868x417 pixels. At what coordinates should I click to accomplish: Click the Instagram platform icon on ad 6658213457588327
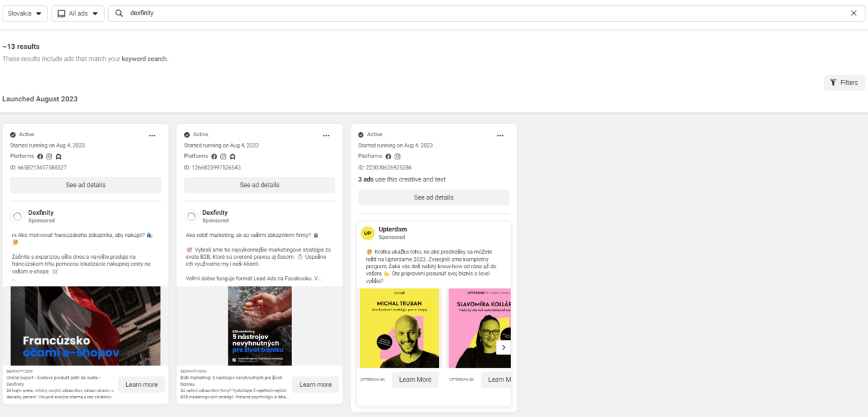tap(49, 156)
